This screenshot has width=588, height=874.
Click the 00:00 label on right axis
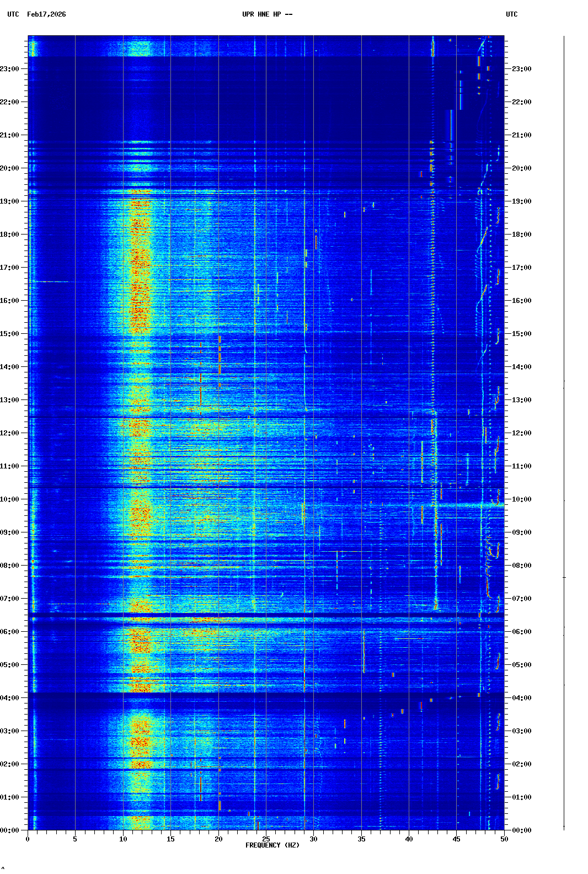coord(521,830)
